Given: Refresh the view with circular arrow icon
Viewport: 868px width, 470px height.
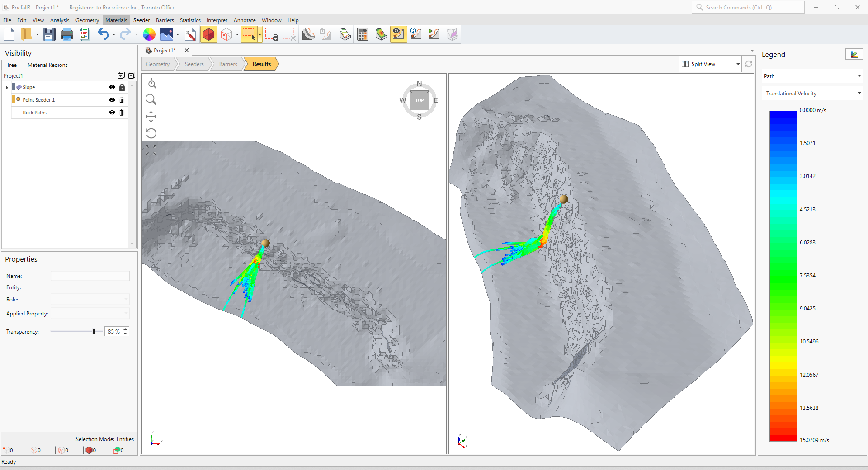Looking at the screenshot, I should (749, 64).
